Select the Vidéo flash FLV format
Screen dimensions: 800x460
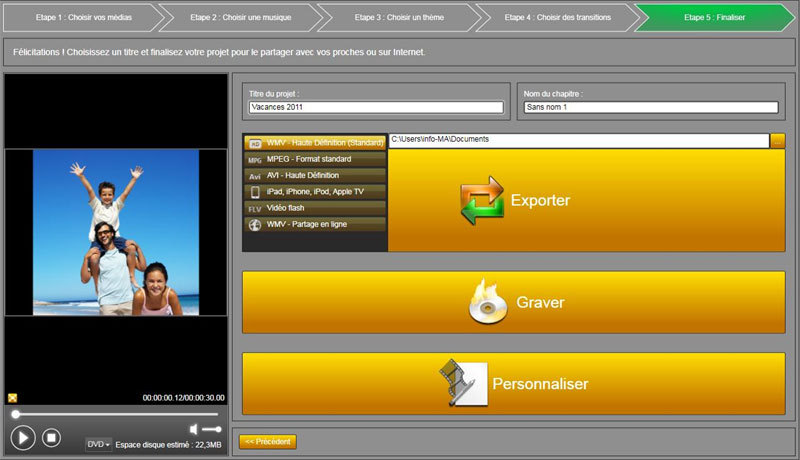[x=315, y=207]
